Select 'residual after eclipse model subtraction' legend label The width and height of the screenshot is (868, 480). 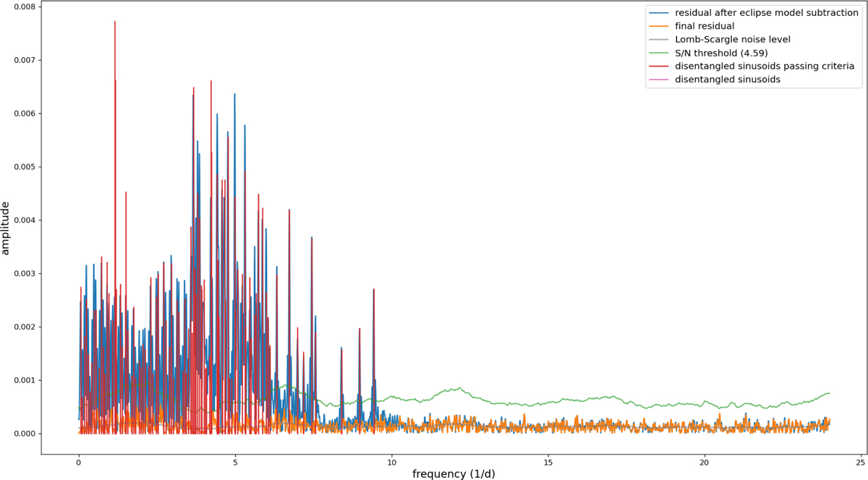click(766, 12)
